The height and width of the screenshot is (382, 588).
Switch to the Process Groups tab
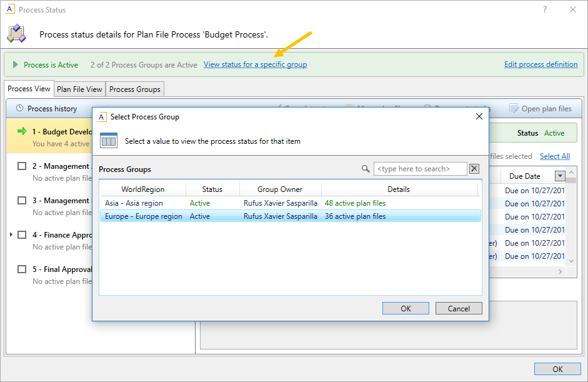click(x=135, y=89)
